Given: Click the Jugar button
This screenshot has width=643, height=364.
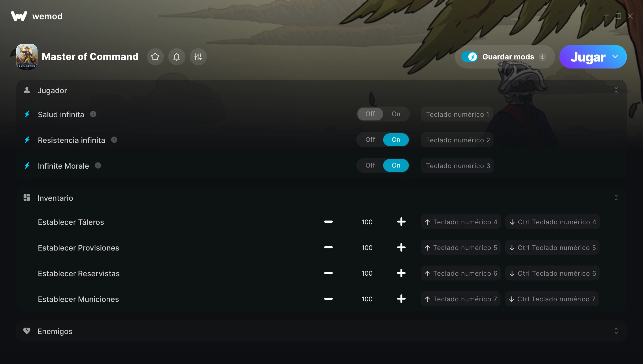Looking at the screenshot, I should [x=588, y=57].
